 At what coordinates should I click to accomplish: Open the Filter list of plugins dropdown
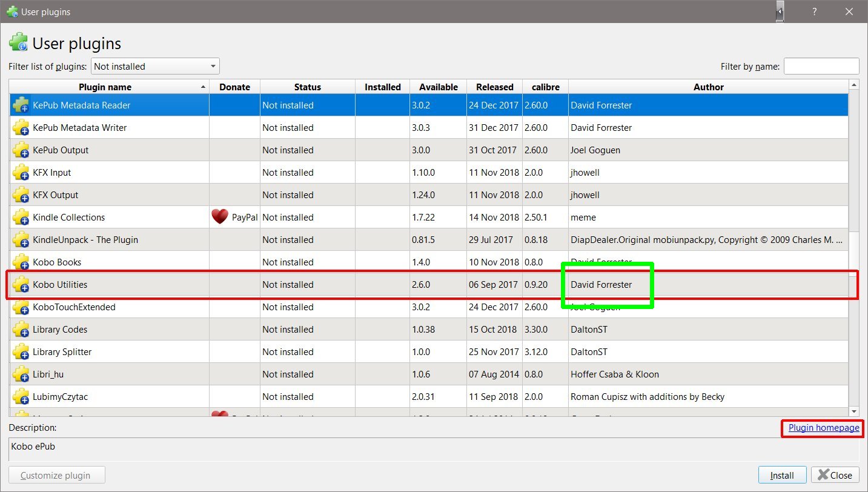[x=155, y=66]
